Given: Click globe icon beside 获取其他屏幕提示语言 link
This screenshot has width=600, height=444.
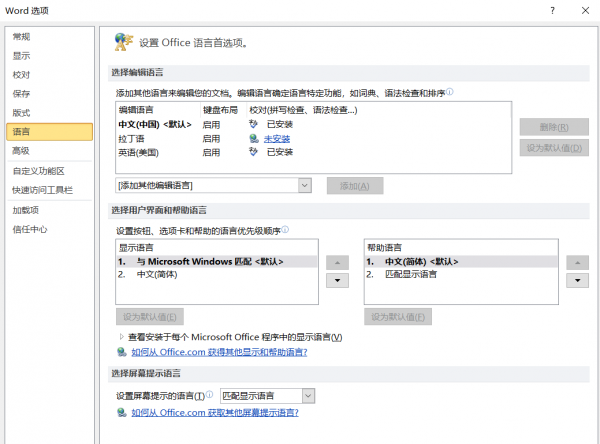Looking at the screenshot, I should [122, 412].
